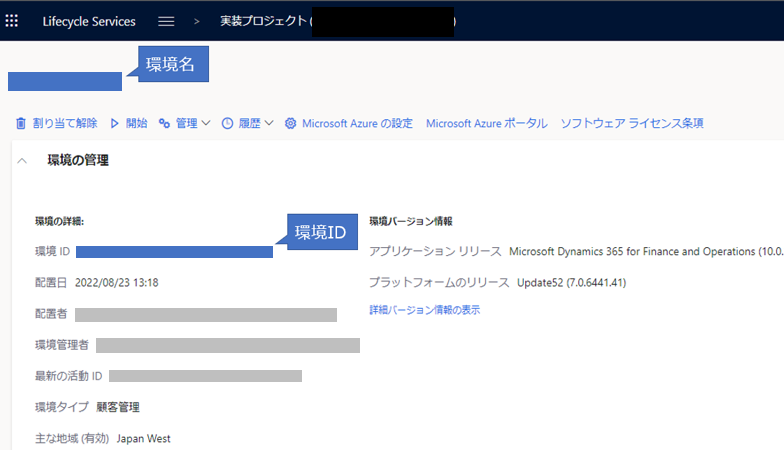The width and height of the screenshot is (784, 450).
Task: Click the プラットフォームのリリース label
Action: pos(439,282)
